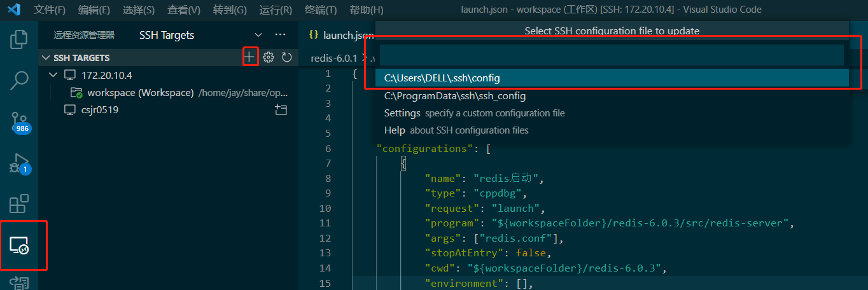Click the "name": "redis启动" line
This screenshot has height=290, width=868.
484,178
